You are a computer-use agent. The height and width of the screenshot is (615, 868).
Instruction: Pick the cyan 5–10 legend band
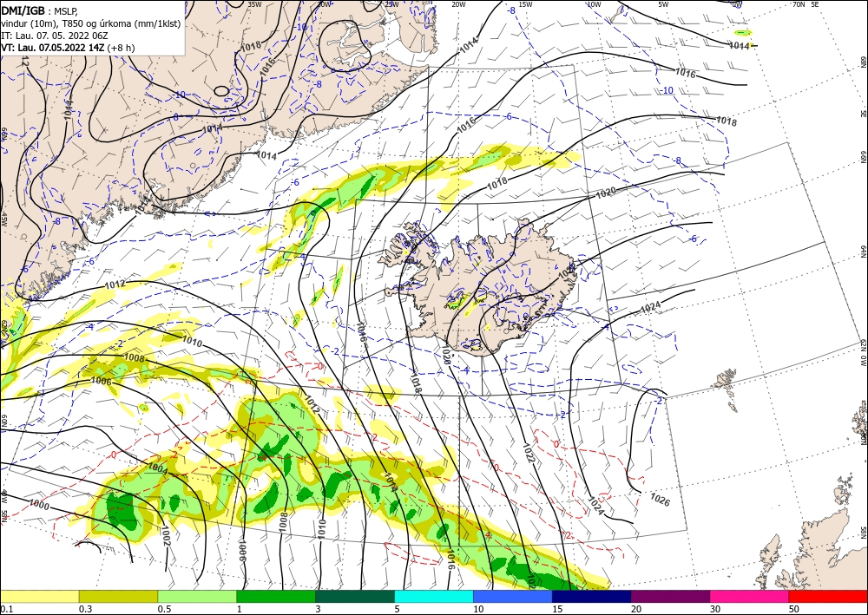coord(434,596)
